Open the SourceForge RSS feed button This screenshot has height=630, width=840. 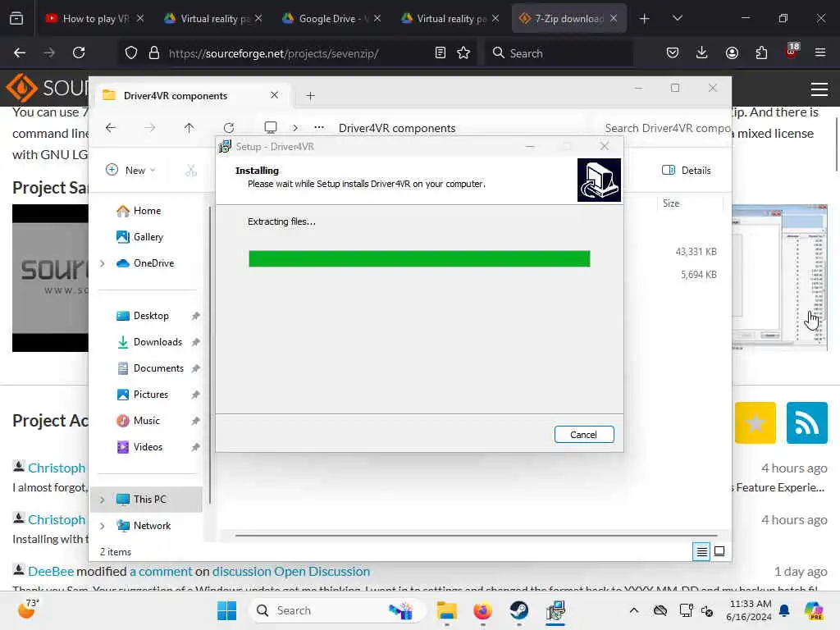pyautogui.click(x=807, y=423)
